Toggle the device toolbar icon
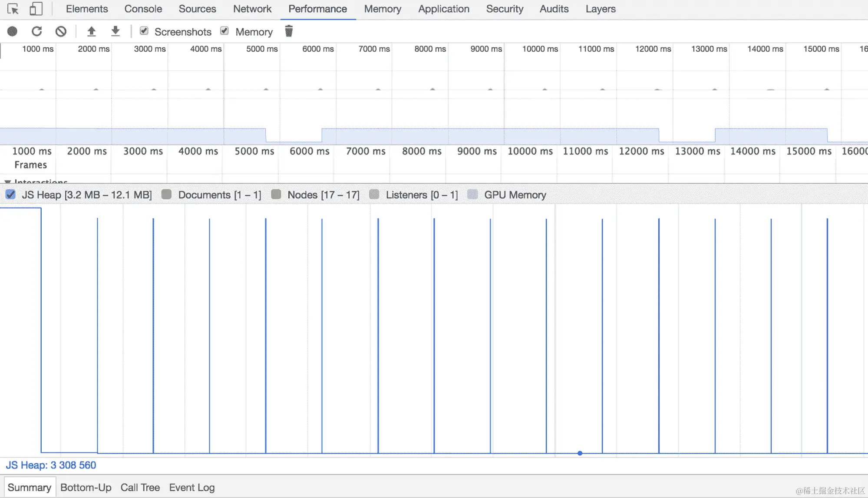 36,9
